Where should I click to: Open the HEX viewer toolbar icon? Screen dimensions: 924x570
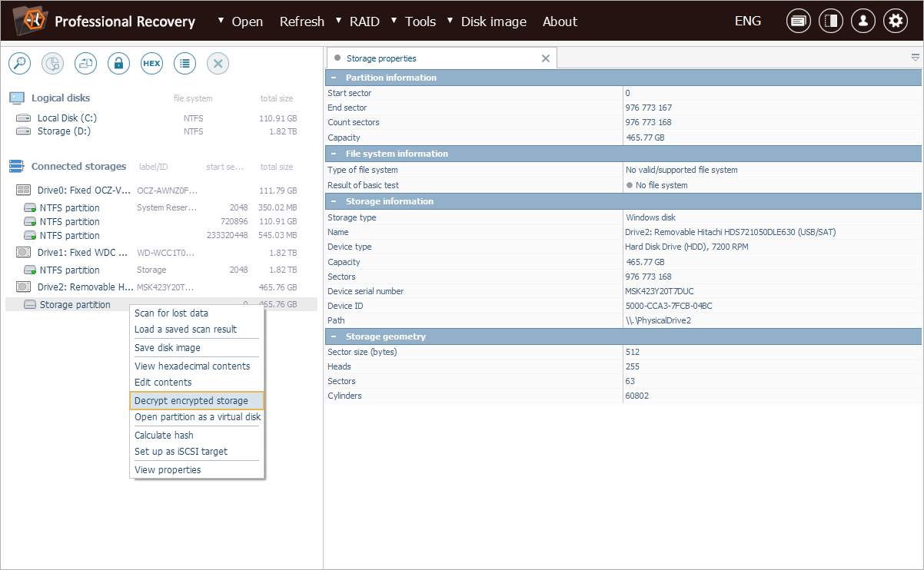(151, 64)
